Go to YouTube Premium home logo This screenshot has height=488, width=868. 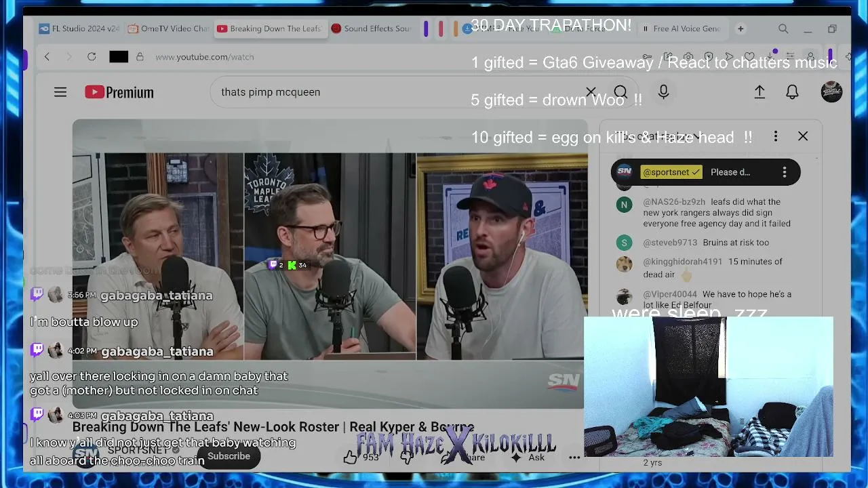[119, 92]
